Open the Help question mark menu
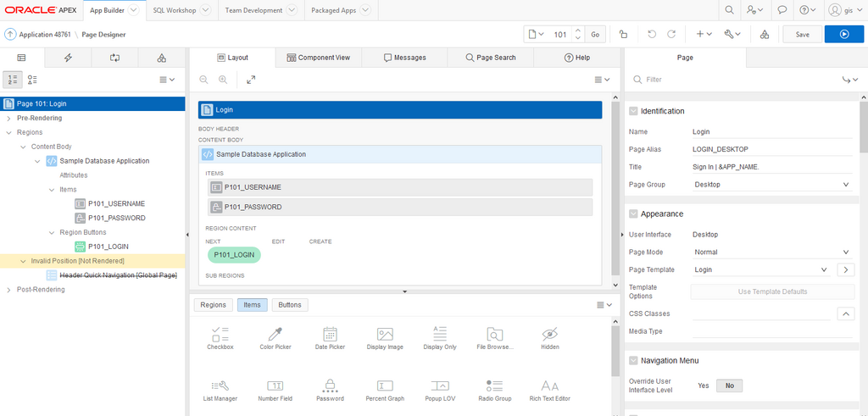Viewport: 868px width, 416px height. tap(808, 10)
